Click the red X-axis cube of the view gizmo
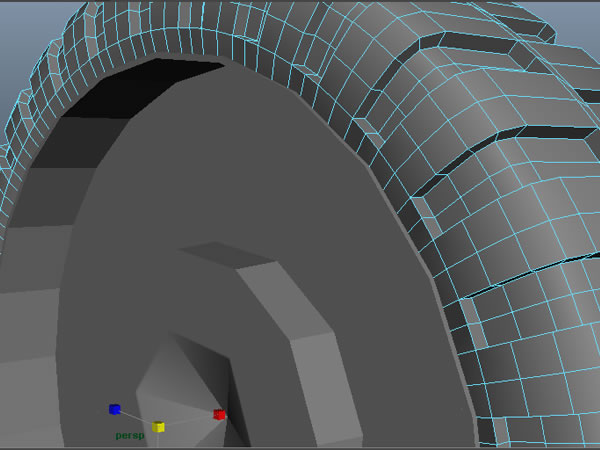Image resolution: width=600 pixels, height=450 pixels. tap(219, 414)
